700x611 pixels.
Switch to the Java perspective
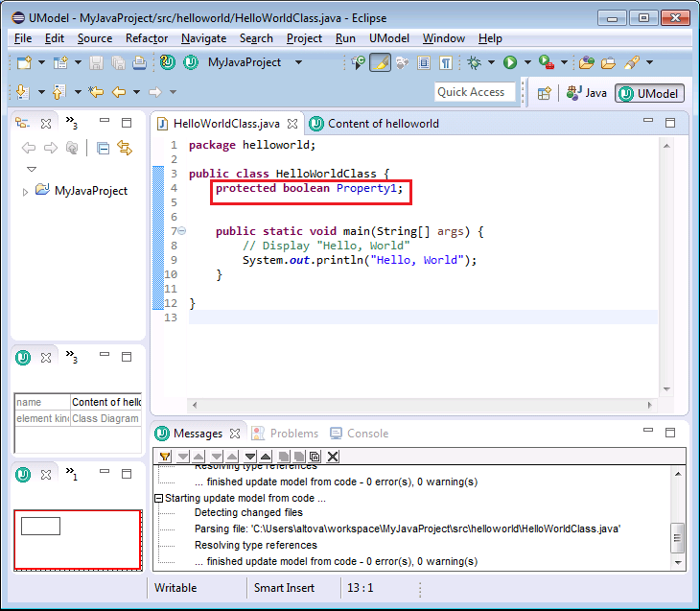587,93
